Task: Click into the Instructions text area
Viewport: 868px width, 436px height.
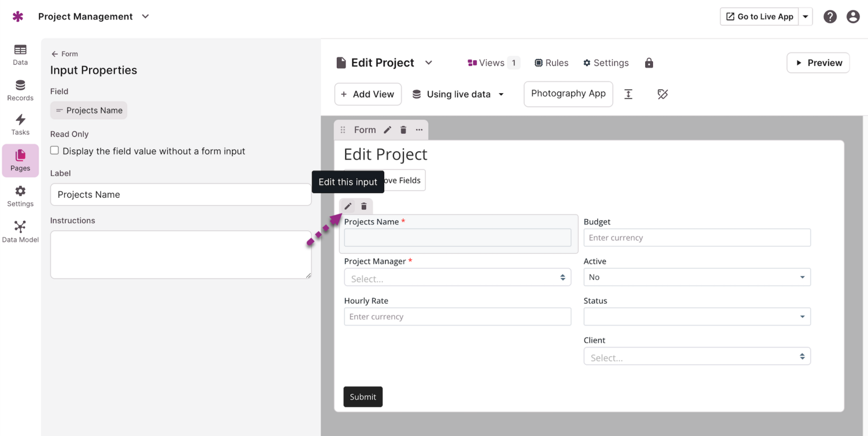Action: pyautogui.click(x=181, y=254)
